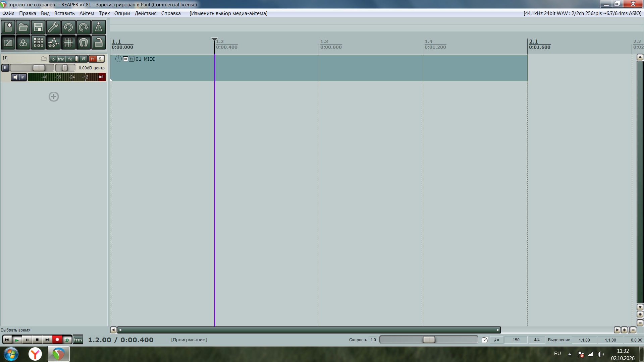Stop playback in transport bar
Screen dimensions: 644x362
[37, 340]
